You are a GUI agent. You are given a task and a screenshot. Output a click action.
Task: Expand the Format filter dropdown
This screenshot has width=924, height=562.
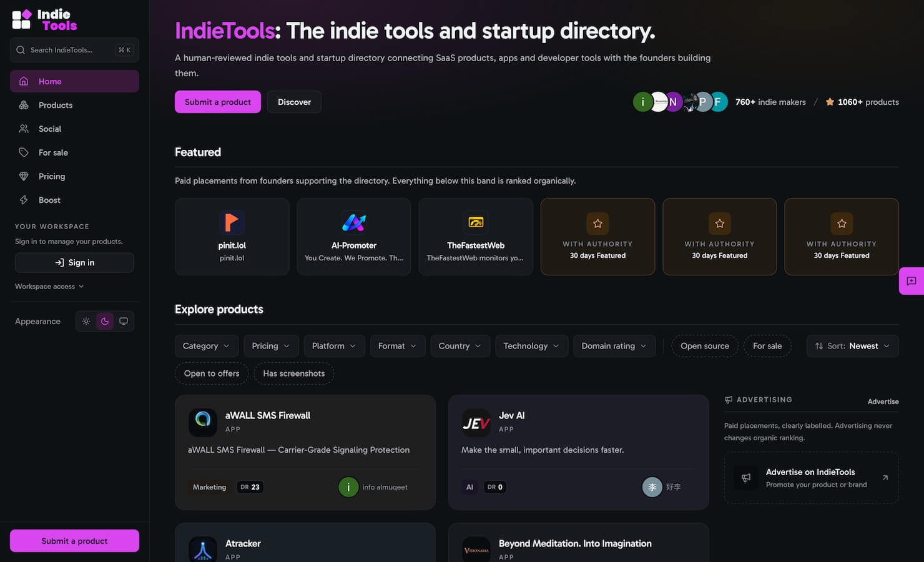click(398, 346)
